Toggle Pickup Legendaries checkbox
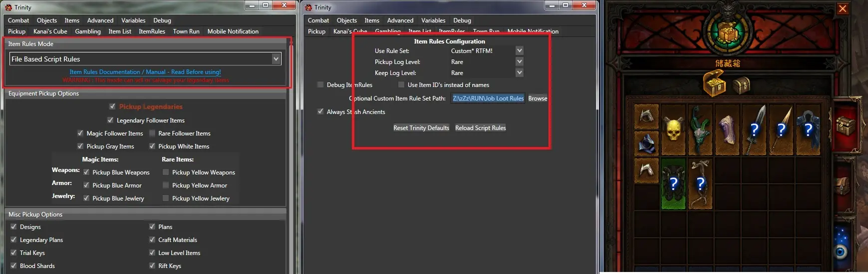 point(112,106)
